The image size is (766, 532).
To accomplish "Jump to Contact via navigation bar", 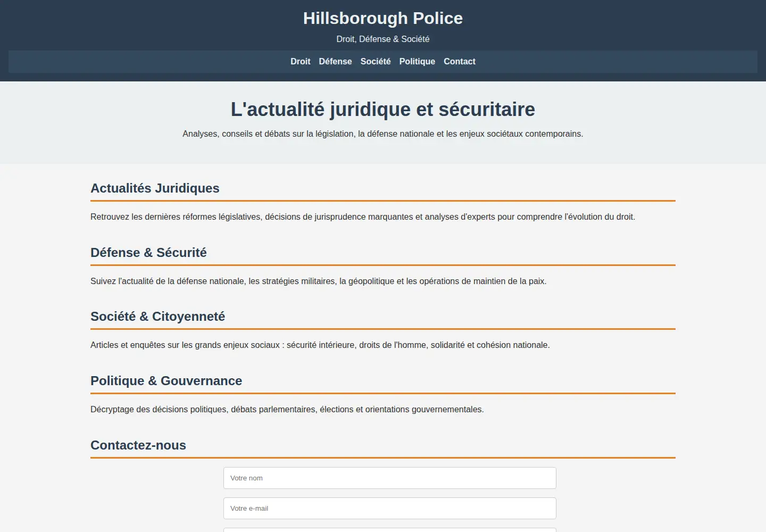I will pyautogui.click(x=460, y=62).
